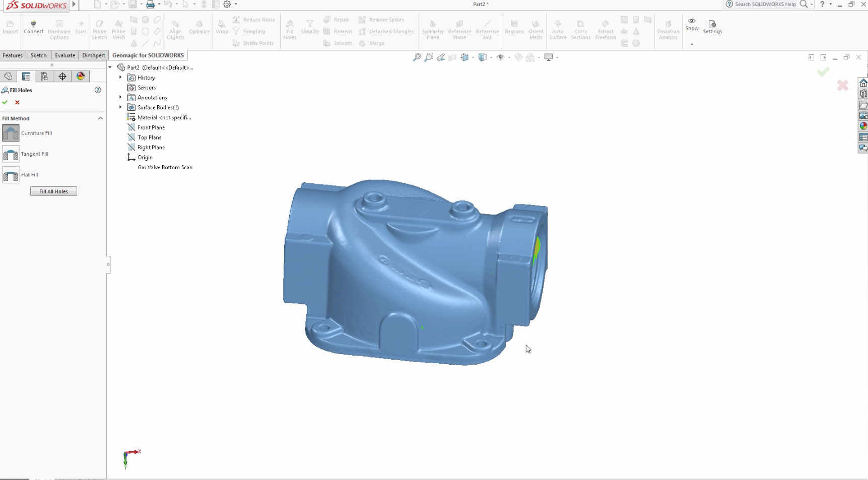This screenshot has height=480, width=868.
Task: Click the Connect scanner icon
Action: 33,24
